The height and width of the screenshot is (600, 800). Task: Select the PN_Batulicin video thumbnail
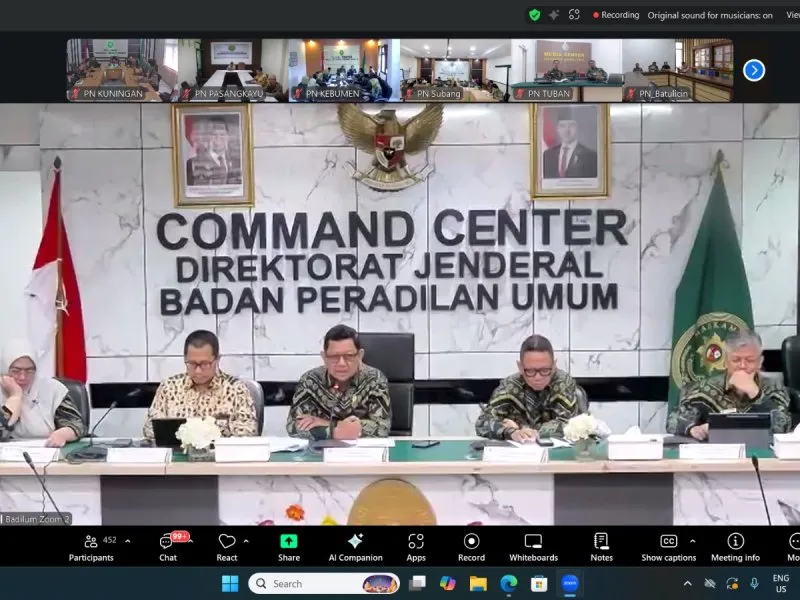coord(678,70)
